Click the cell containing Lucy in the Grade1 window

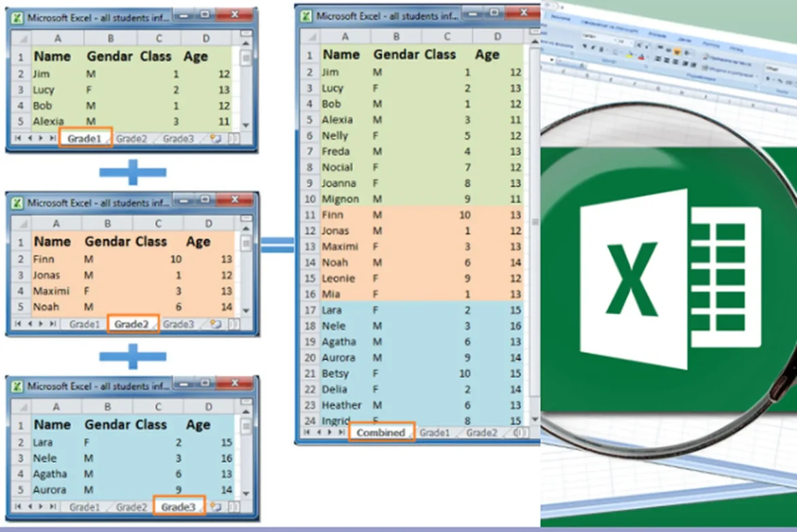[44, 90]
